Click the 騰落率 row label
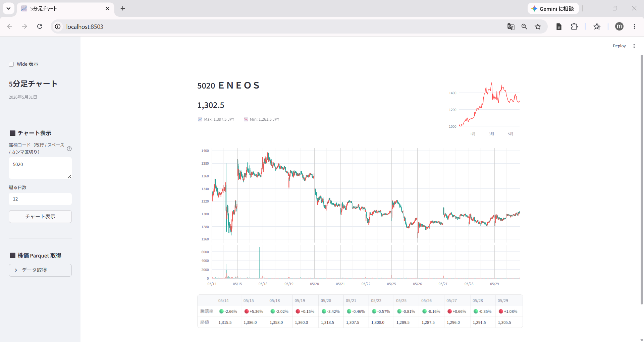Viewport: 644px width, 342px height. tap(207, 311)
